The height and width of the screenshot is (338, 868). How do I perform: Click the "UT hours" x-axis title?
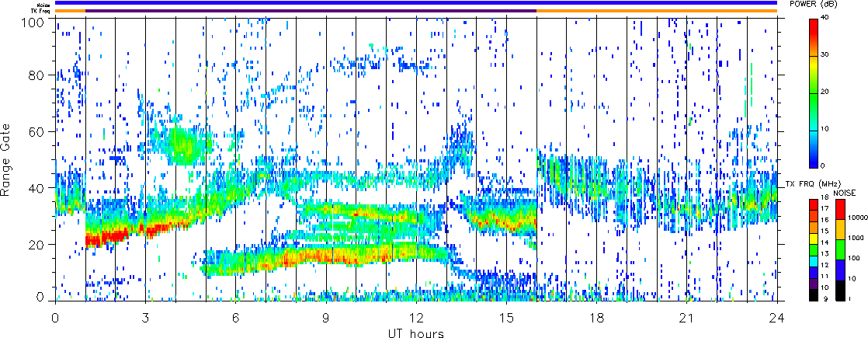[415, 333]
